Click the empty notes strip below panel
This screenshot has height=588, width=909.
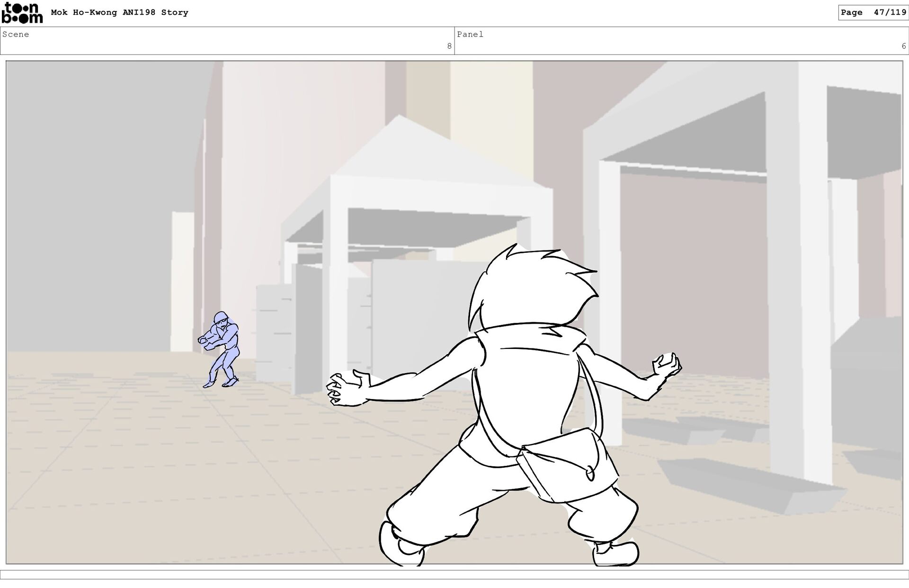454,574
